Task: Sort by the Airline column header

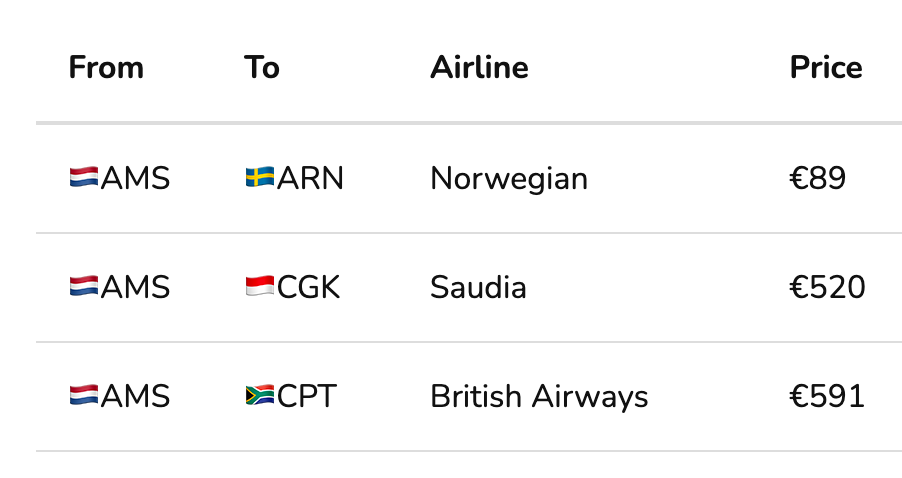Action: pyautogui.click(x=479, y=67)
